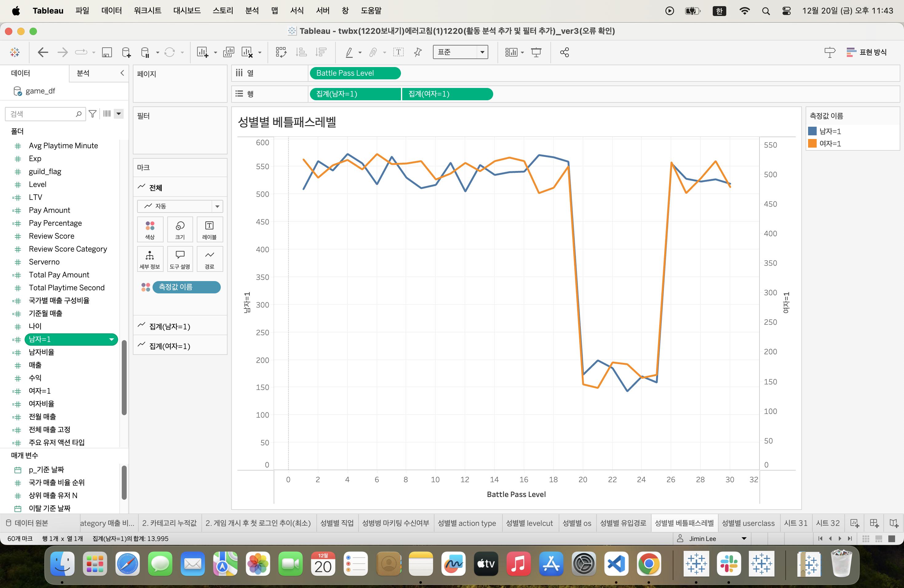Click the New Worksheet icon
The height and width of the screenshot is (588, 904).
tap(202, 52)
